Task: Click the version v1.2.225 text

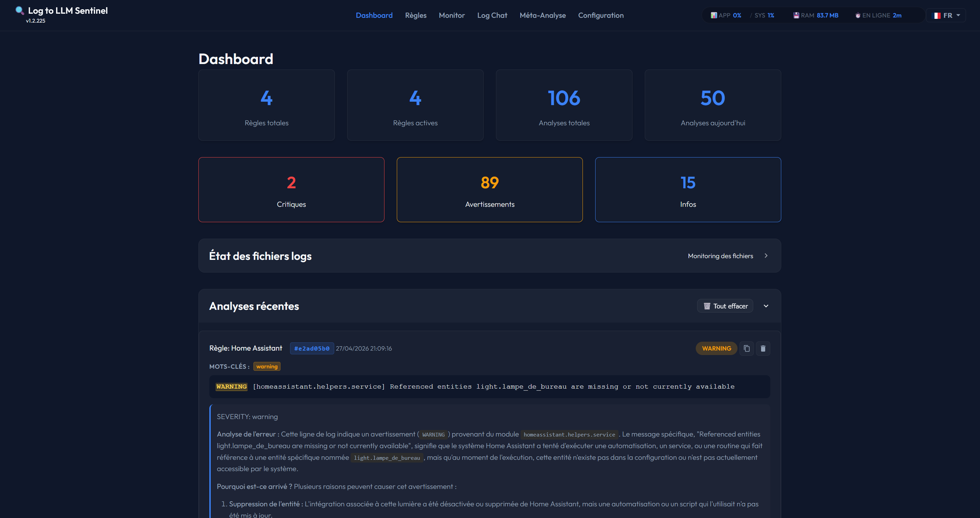Action: [x=35, y=21]
